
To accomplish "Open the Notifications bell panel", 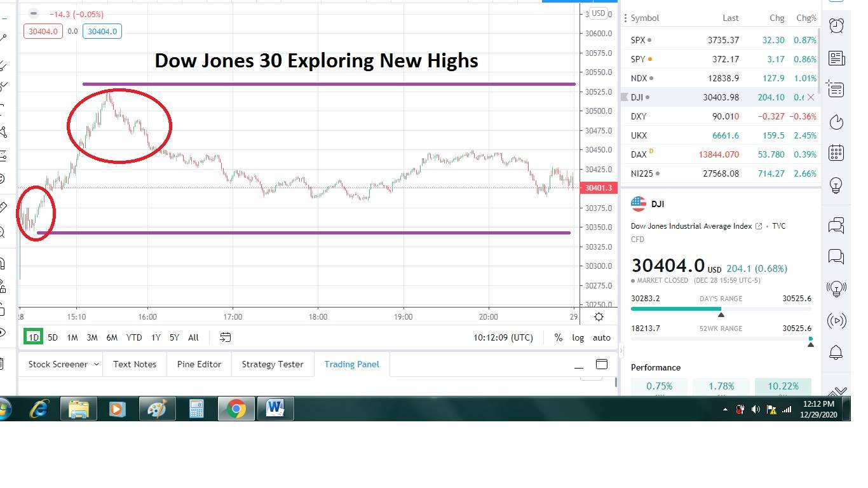I will pyautogui.click(x=837, y=352).
